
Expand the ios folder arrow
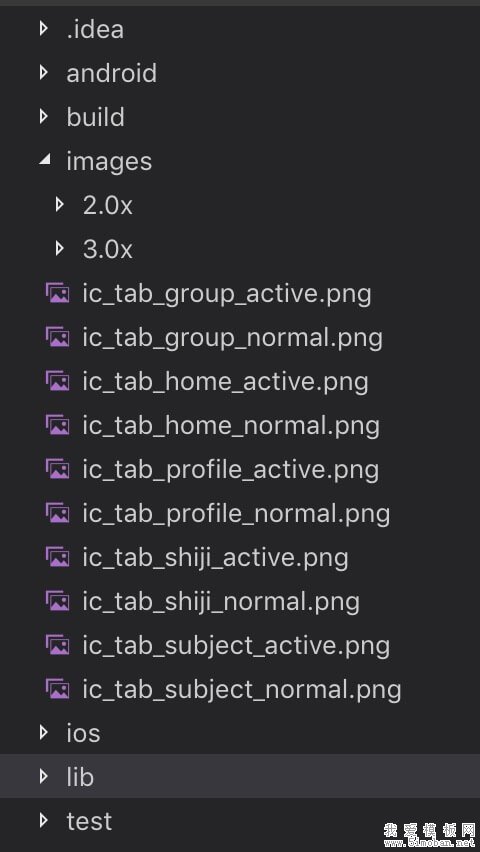point(44,733)
